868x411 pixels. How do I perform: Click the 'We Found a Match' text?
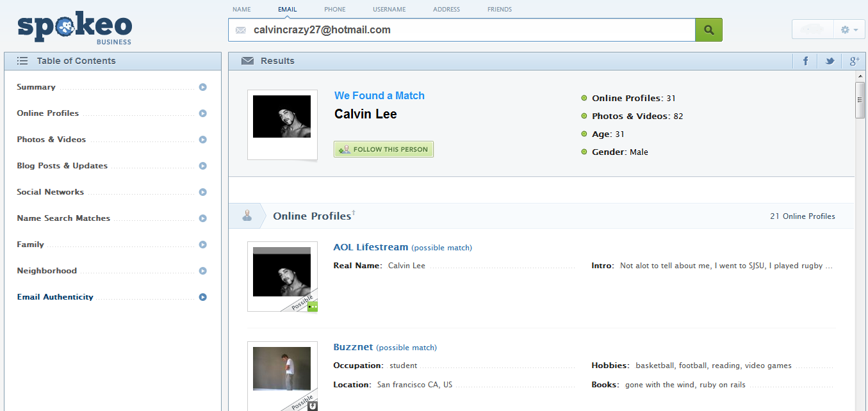pos(379,96)
